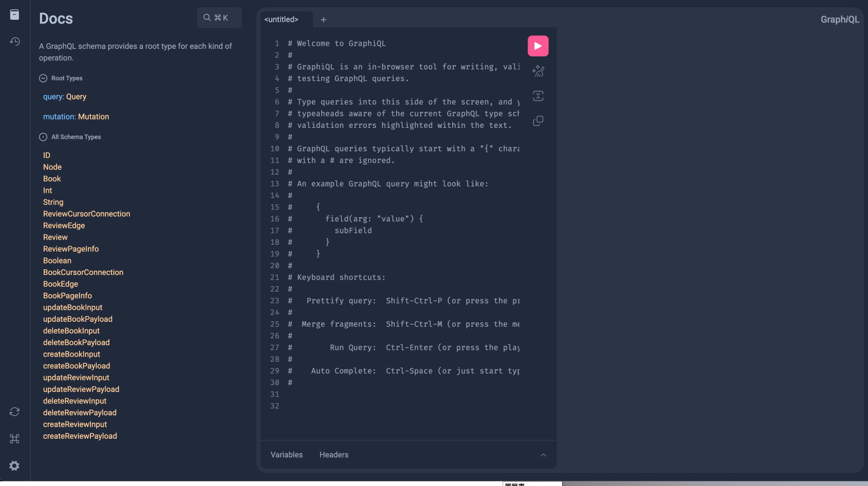Open the Headers editor tab

tap(334, 455)
